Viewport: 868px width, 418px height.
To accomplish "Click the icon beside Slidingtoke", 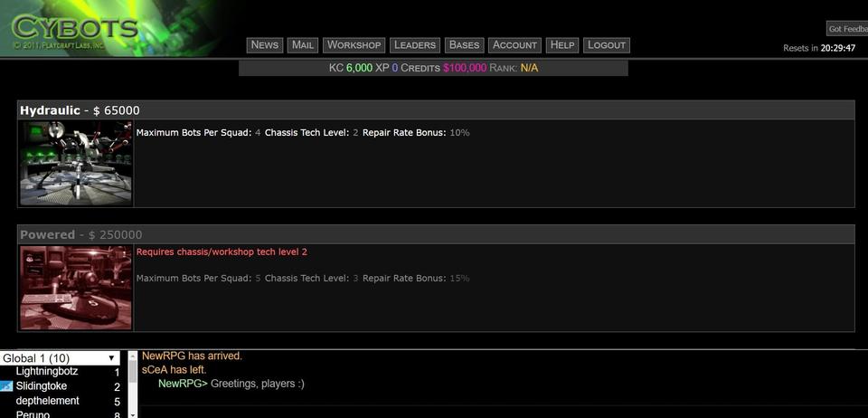I will 6,386.
